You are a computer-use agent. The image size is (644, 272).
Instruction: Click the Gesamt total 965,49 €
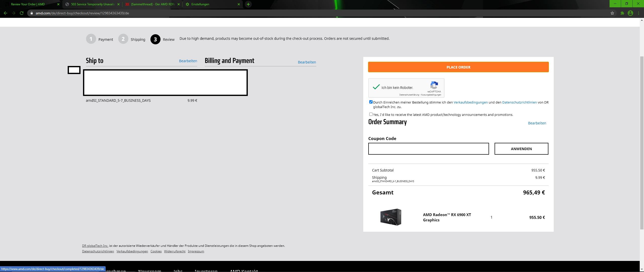534,192
